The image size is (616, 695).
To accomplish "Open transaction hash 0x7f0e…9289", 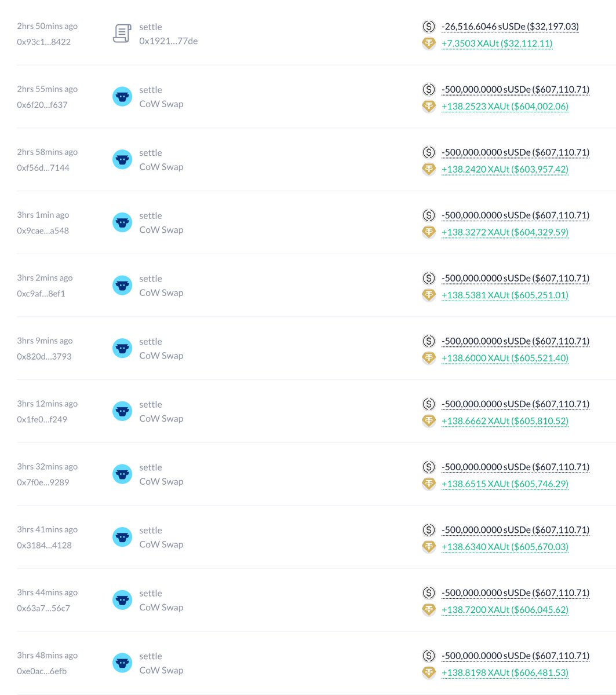I will (x=43, y=482).
